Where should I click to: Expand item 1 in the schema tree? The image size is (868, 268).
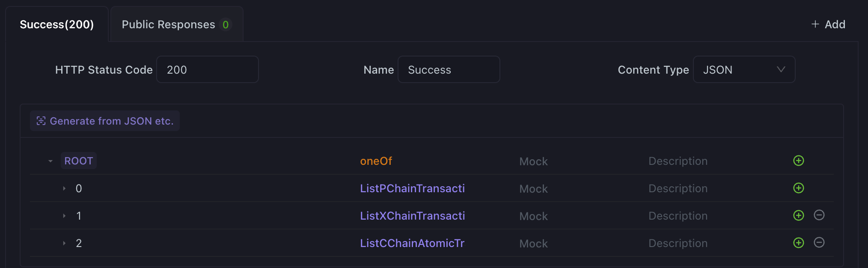64,216
